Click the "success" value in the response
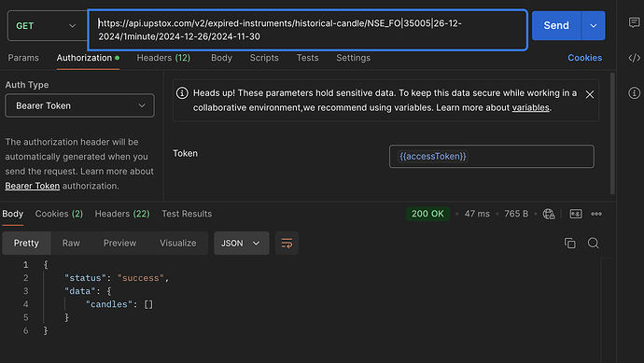The width and height of the screenshot is (644, 363). [x=141, y=278]
